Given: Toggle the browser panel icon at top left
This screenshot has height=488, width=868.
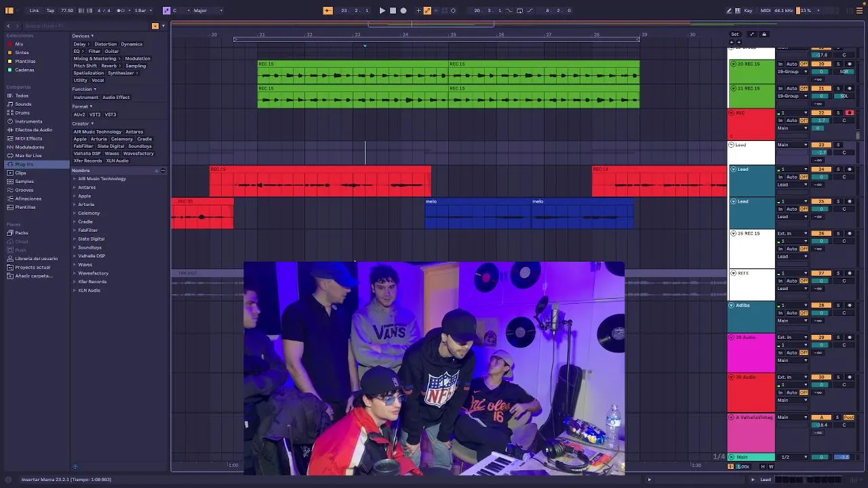Looking at the screenshot, I should (x=9, y=10).
